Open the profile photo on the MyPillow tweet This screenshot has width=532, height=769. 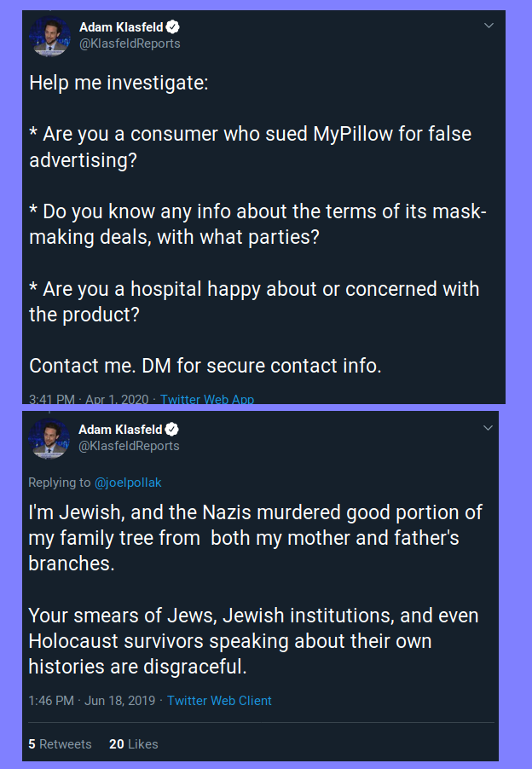49,36
